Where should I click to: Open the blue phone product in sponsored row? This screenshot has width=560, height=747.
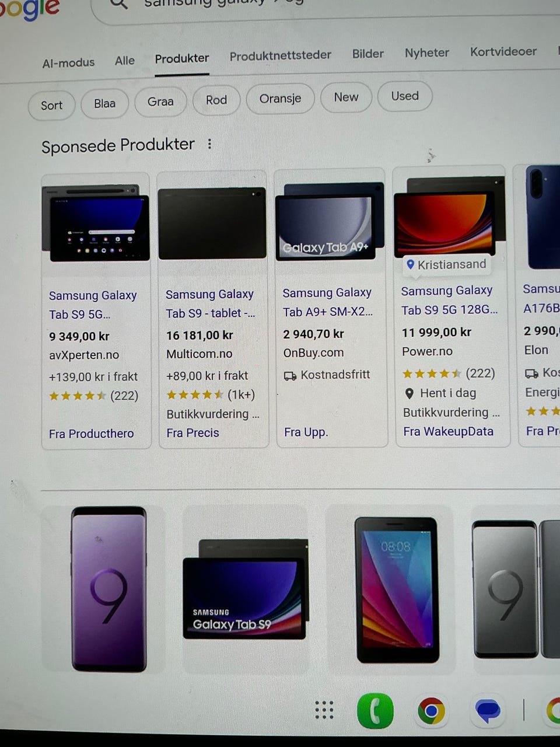pyautogui.click(x=544, y=217)
